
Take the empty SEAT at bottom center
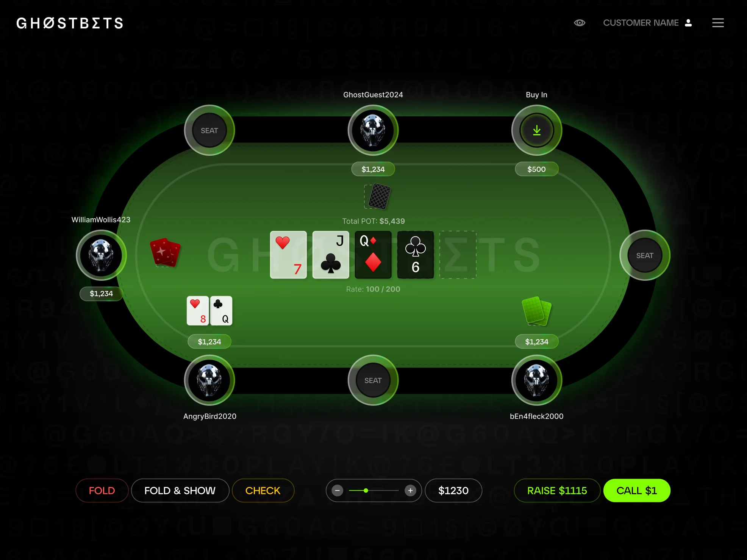click(x=373, y=380)
